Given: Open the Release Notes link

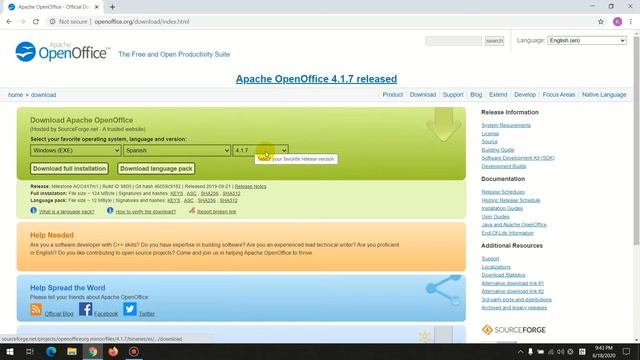Looking at the screenshot, I should [x=250, y=186].
